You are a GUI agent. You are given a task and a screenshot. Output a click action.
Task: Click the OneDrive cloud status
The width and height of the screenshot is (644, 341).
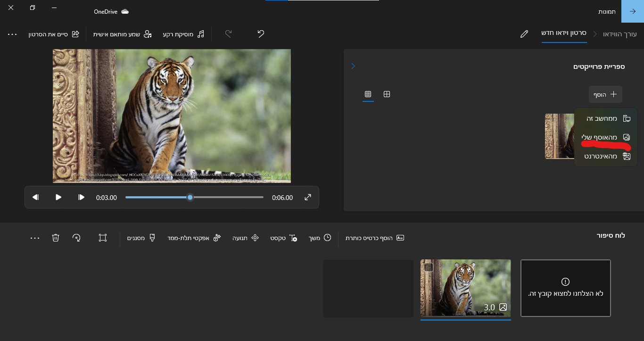pyautogui.click(x=111, y=11)
